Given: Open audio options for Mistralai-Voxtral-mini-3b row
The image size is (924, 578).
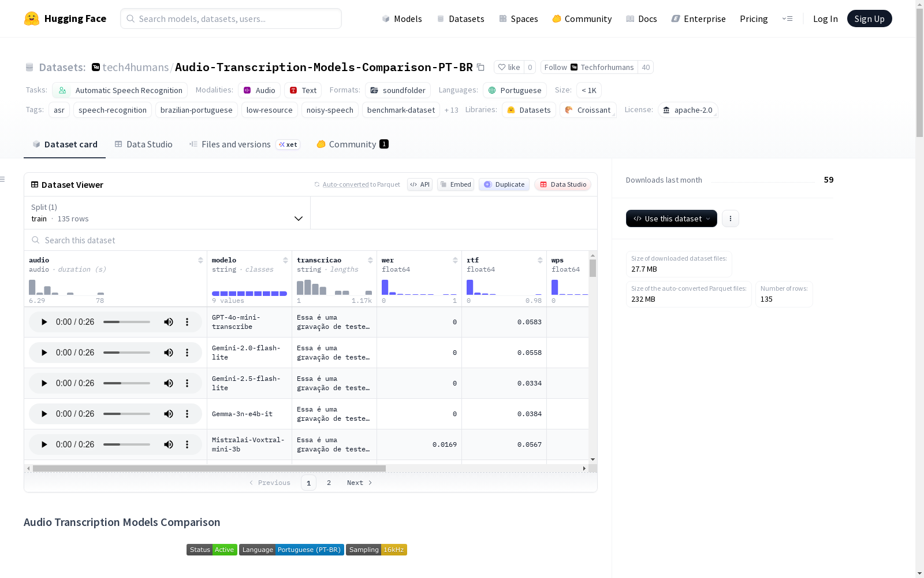Looking at the screenshot, I should (x=187, y=444).
